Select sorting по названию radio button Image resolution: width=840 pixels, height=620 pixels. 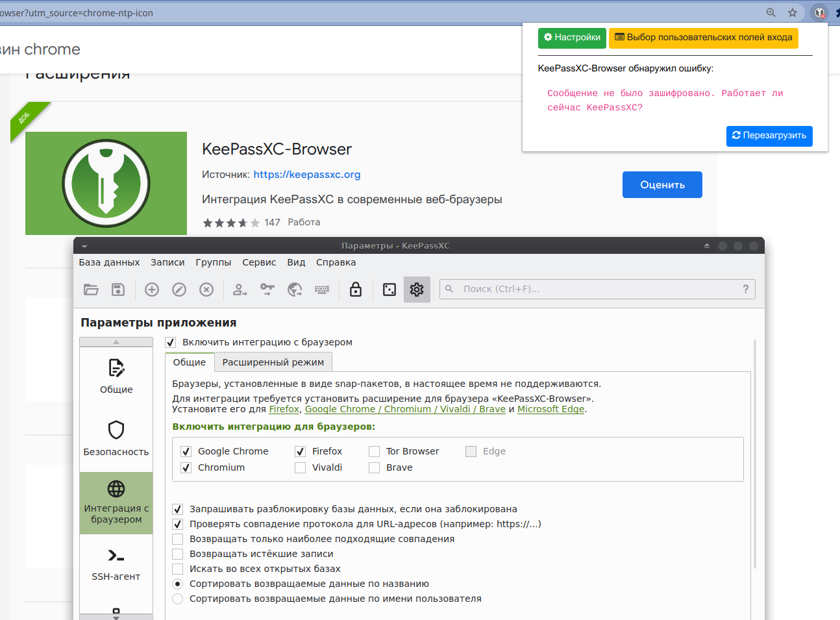click(x=177, y=584)
